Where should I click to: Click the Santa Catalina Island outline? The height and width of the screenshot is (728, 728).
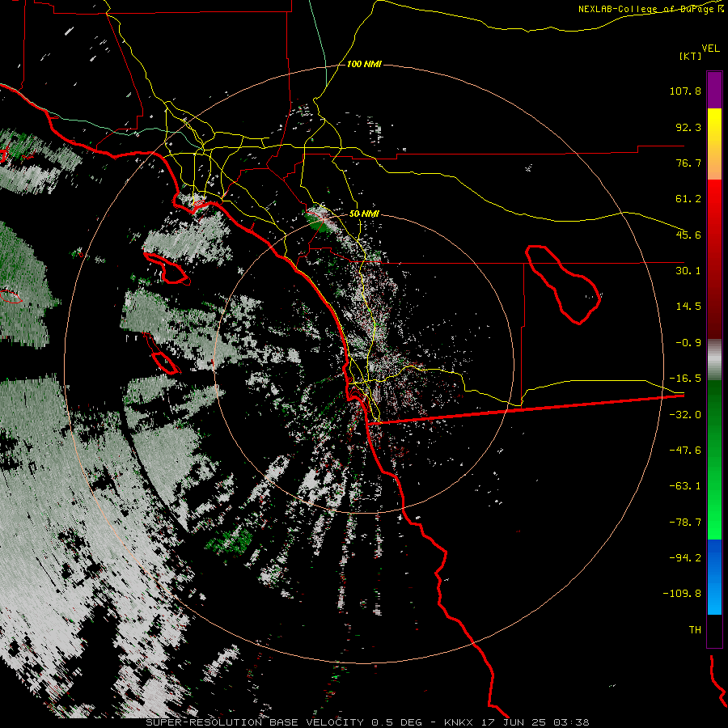coord(167,269)
